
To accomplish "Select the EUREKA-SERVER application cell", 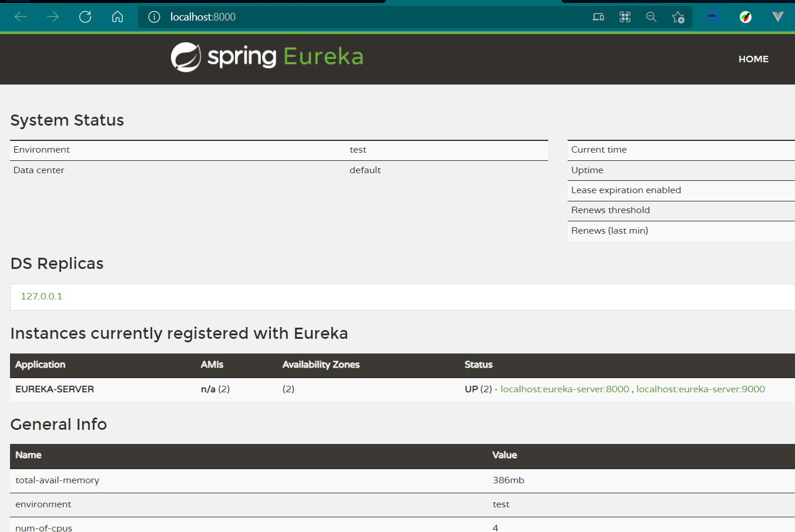I will click(55, 389).
